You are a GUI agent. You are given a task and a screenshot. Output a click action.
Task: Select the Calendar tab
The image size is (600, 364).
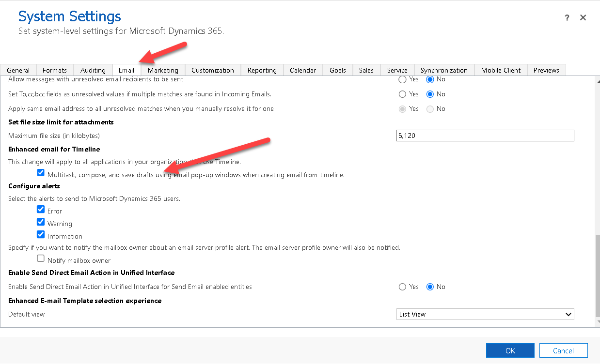[302, 70]
